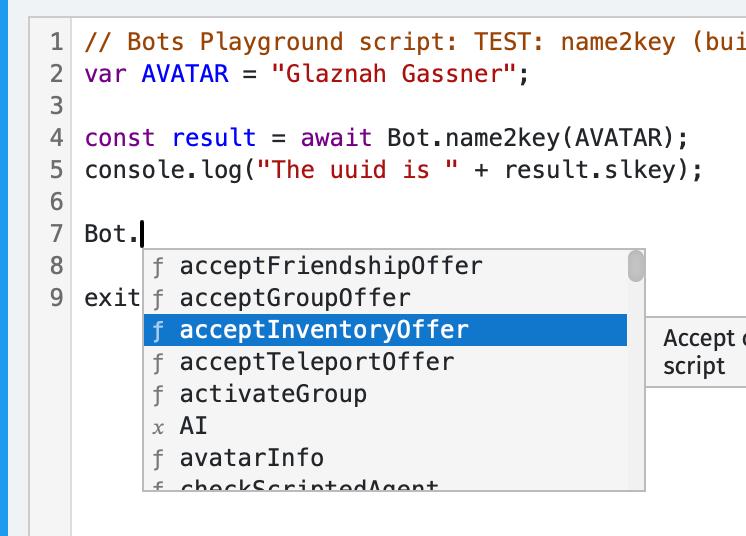
Task: Pick avatarInfo from completion list
Action: tap(251, 458)
